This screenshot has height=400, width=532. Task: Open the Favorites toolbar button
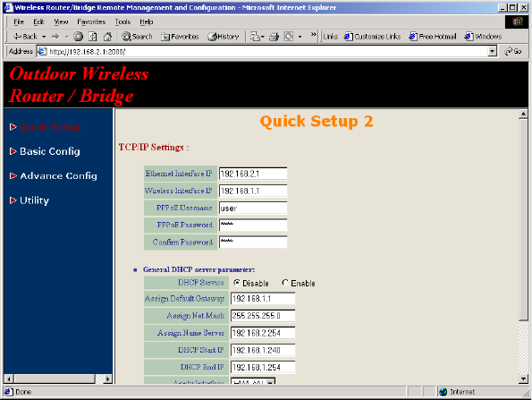(x=180, y=37)
